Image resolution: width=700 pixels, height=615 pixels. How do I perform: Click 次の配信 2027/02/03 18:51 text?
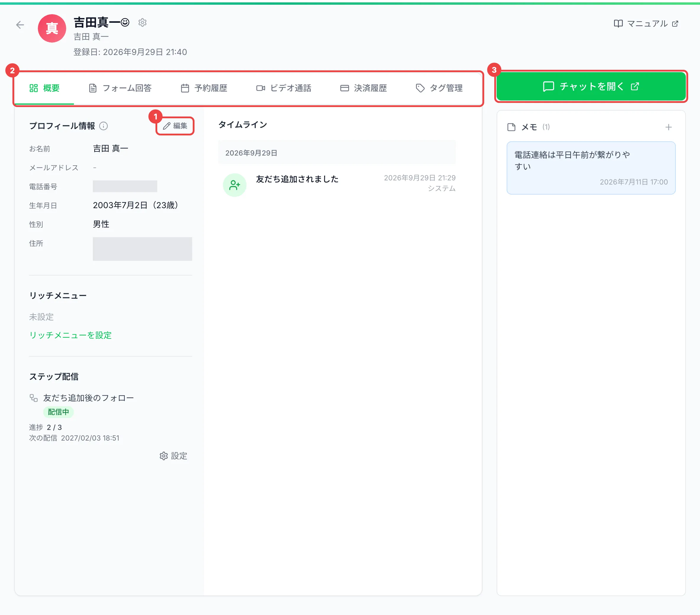tap(74, 438)
